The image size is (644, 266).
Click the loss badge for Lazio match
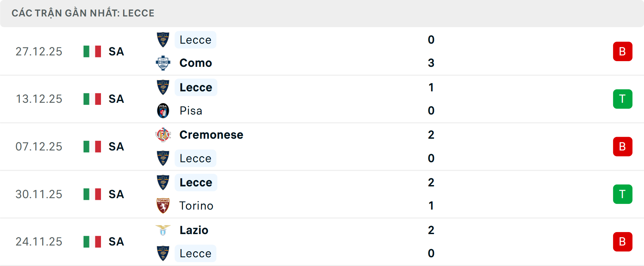pos(623,242)
